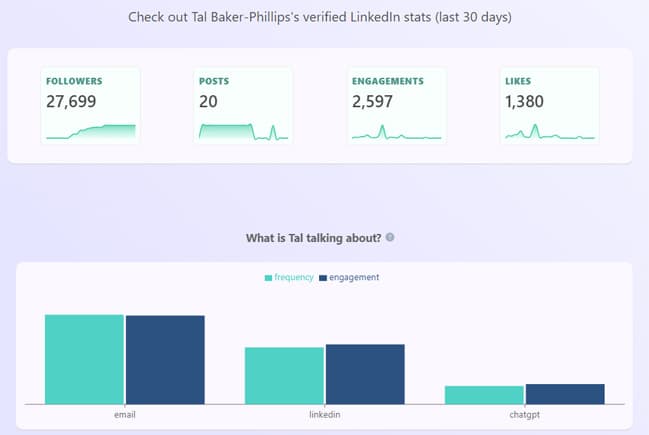This screenshot has height=435, width=649.
Task: Select the chatgpt frequency bar
Action: [484, 394]
